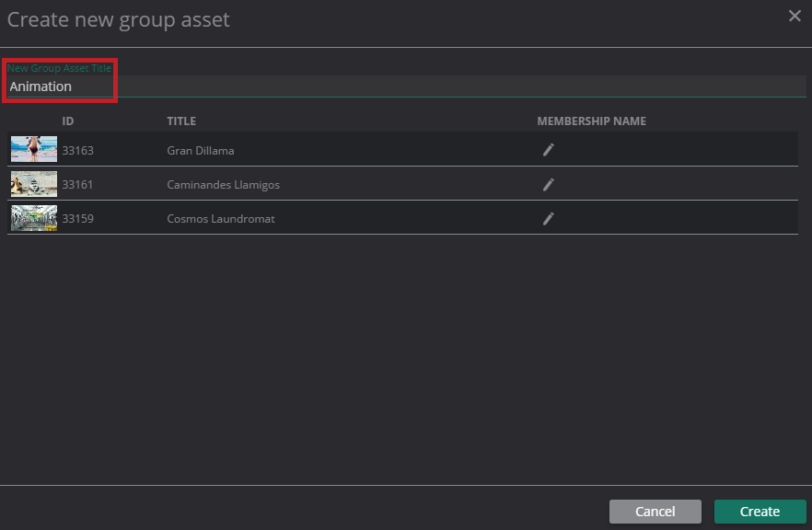
Task: Click the title field containing Animation
Action: (405, 86)
